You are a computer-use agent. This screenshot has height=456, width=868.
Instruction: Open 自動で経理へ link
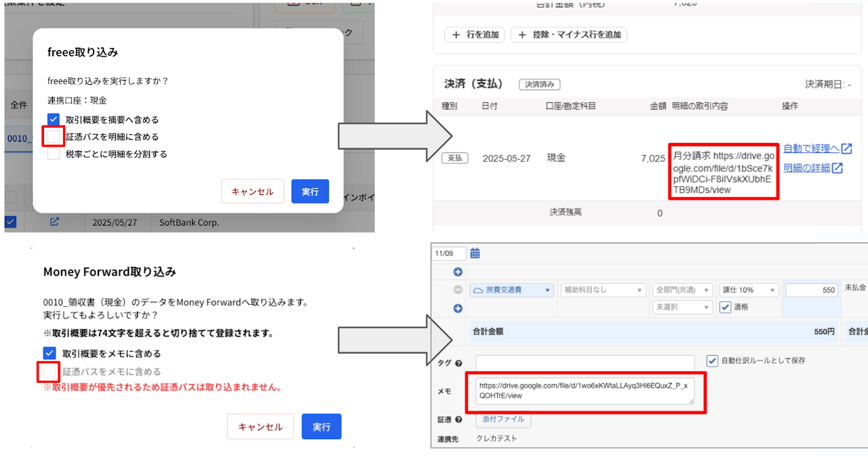tap(812, 149)
